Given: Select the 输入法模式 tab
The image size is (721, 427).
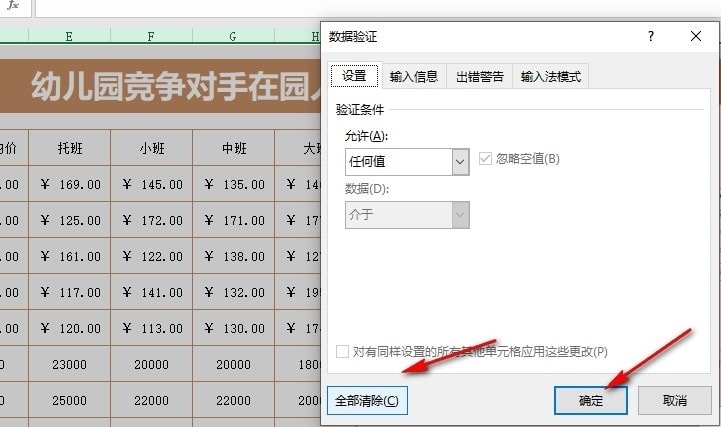Looking at the screenshot, I should [x=550, y=76].
